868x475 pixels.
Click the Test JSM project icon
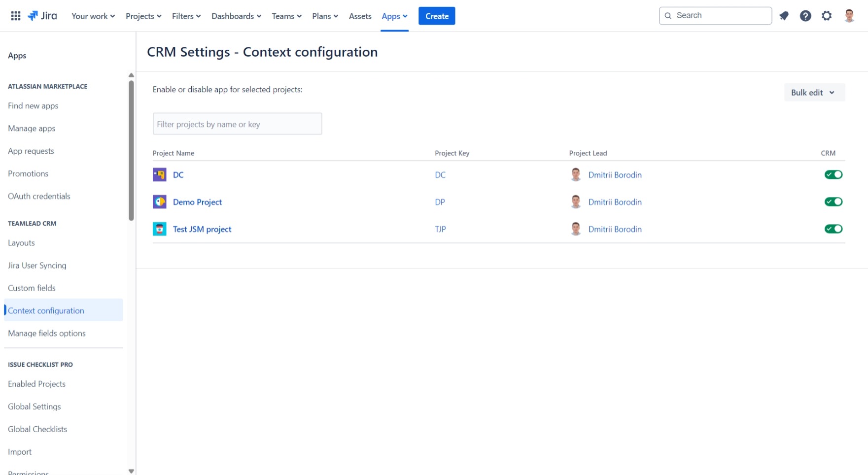(159, 229)
